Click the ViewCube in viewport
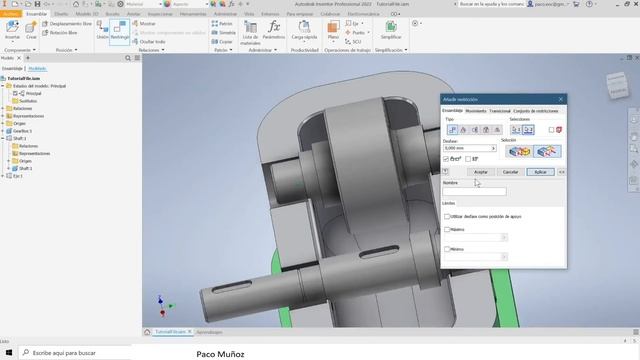 [x=617, y=85]
